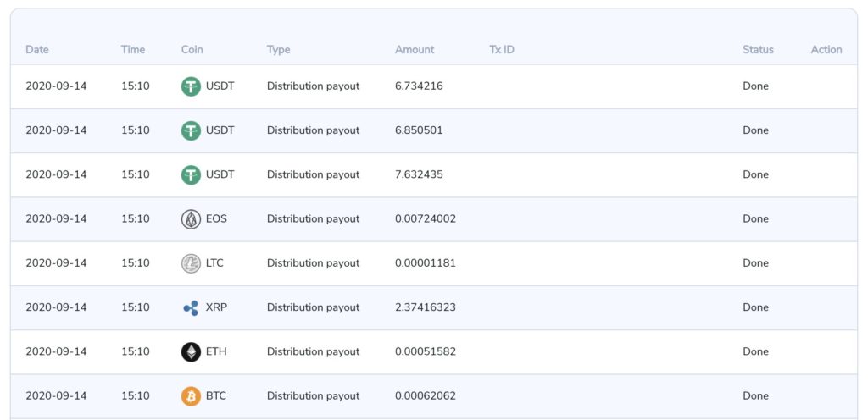Click the USDT icon in the 6.850501 row
Viewport: 868px width, 420px height.
point(191,130)
